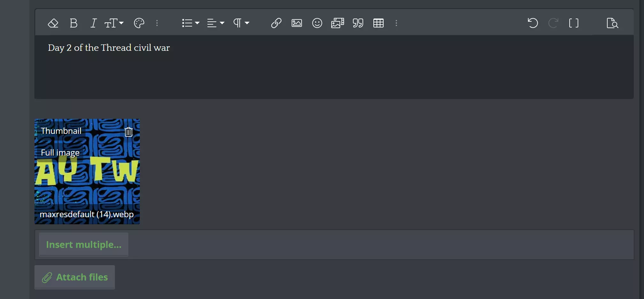Click the Insert multiple button
This screenshot has width=644, height=299.
pyautogui.click(x=84, y=244)
